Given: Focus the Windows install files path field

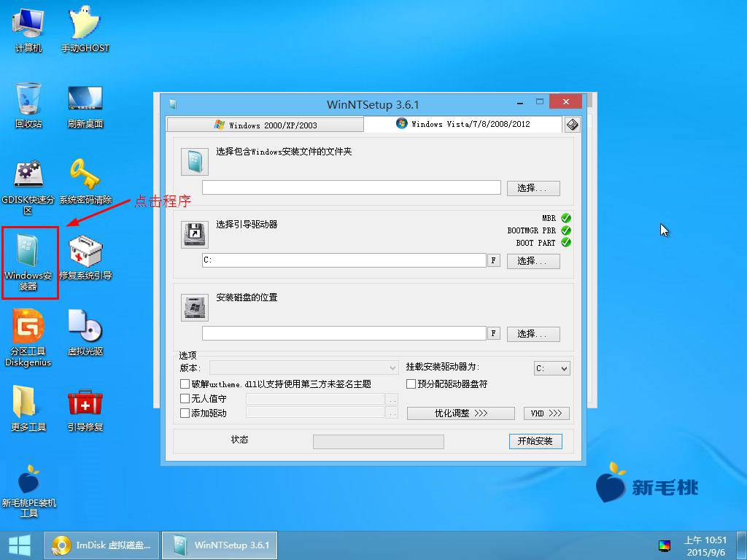Looking at the screenshot, I should [x=352, y=187].
